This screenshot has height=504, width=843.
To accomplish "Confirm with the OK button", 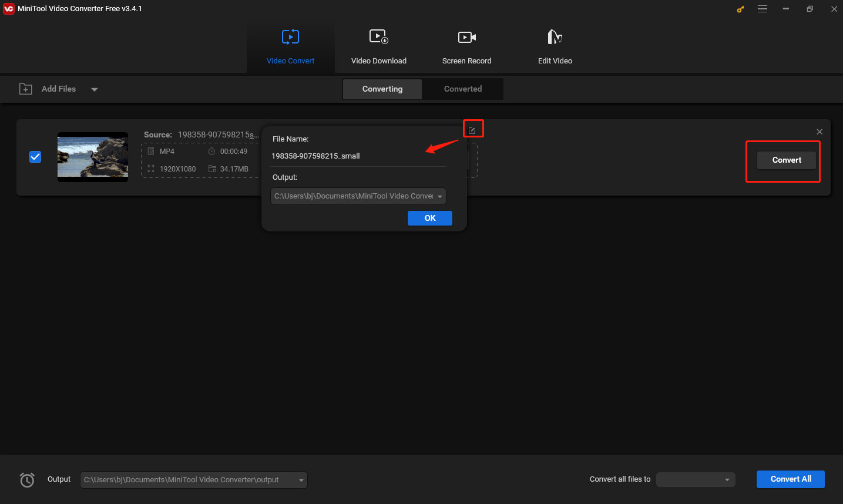I will click(x=430, y=218).
